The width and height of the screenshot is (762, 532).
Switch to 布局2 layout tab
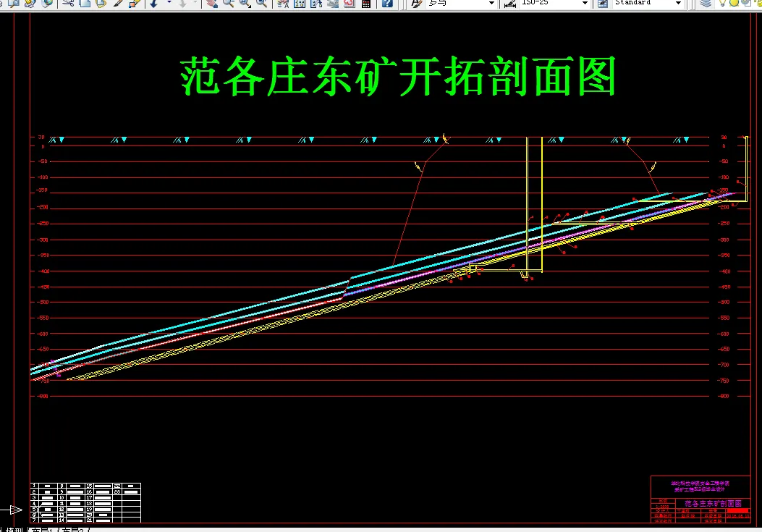pos(73,530)
